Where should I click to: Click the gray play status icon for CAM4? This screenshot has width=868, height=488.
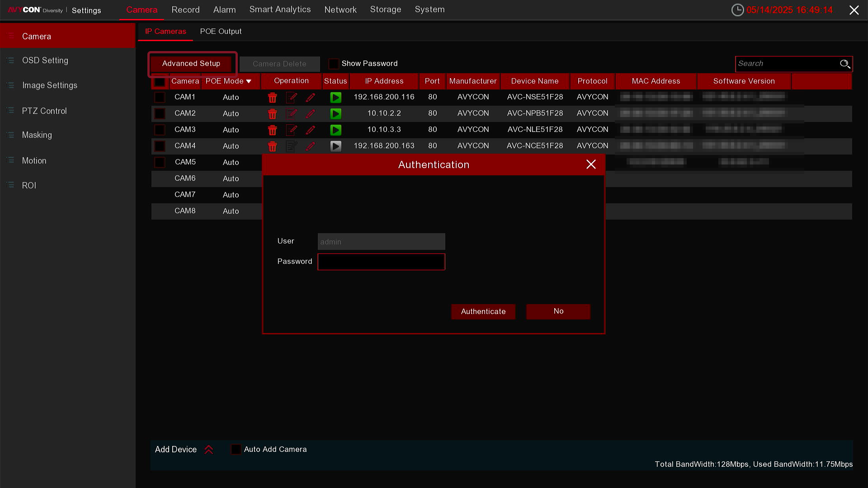[x=335, y=146]
